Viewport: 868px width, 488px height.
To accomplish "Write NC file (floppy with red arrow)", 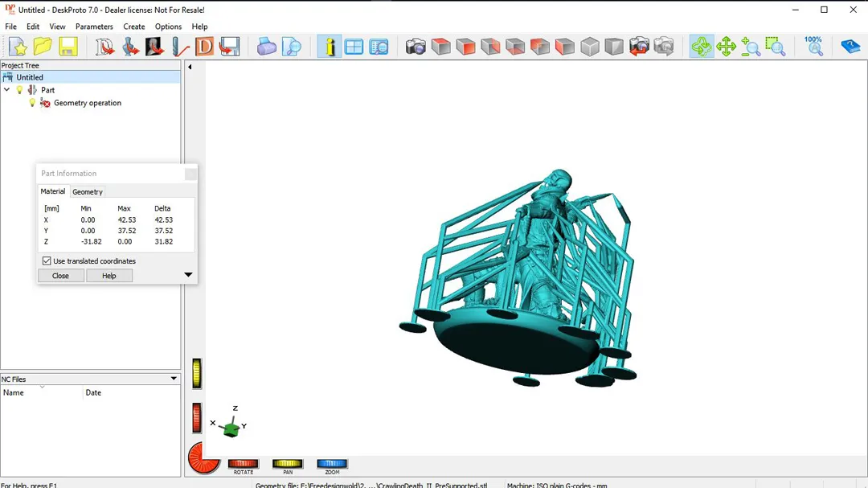I will [229, 47].
